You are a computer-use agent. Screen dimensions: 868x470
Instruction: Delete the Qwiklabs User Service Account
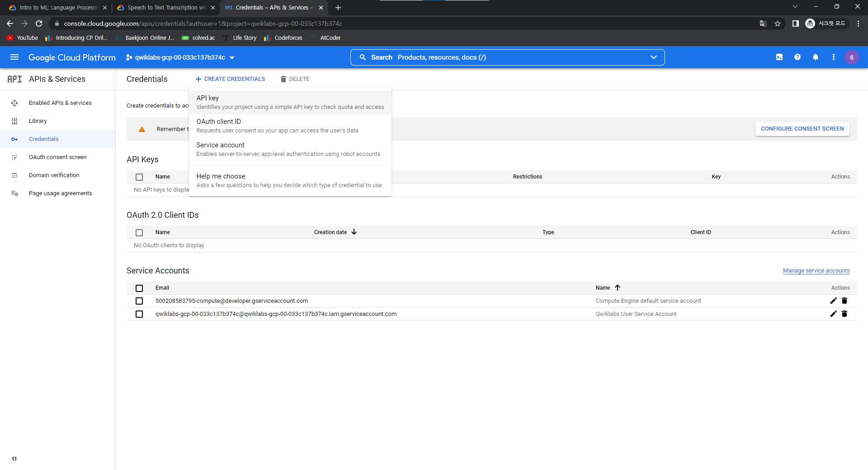(844, 314)
